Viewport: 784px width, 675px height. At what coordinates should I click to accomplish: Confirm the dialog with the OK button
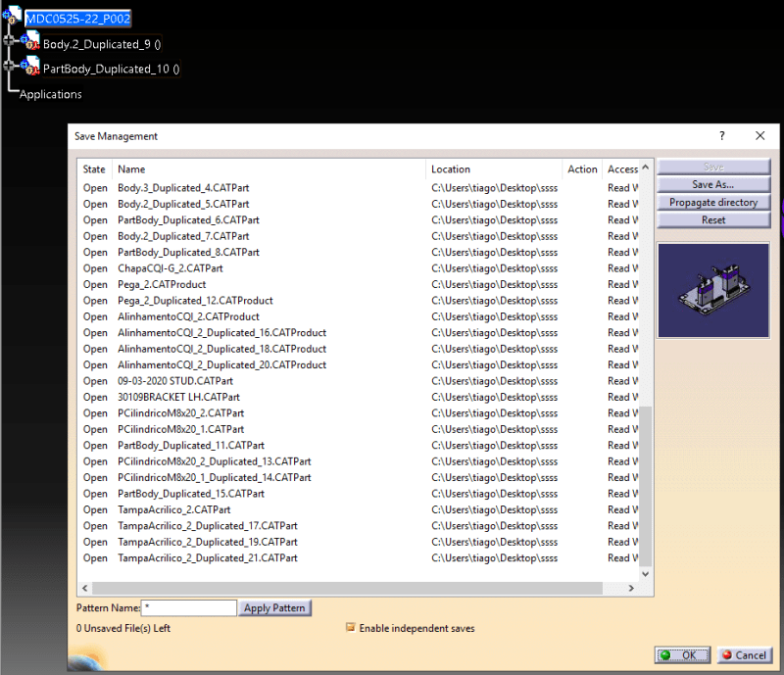point(682,655)
